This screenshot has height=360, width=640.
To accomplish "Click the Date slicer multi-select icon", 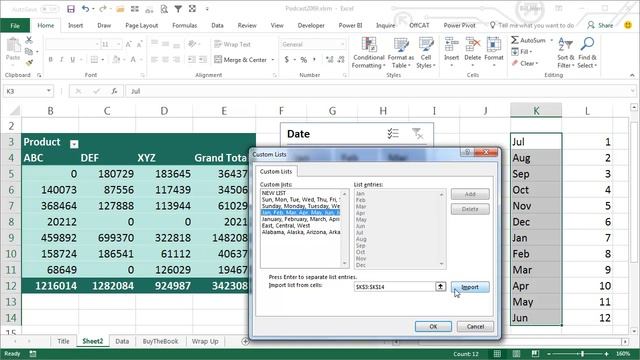I will [393, 133].
